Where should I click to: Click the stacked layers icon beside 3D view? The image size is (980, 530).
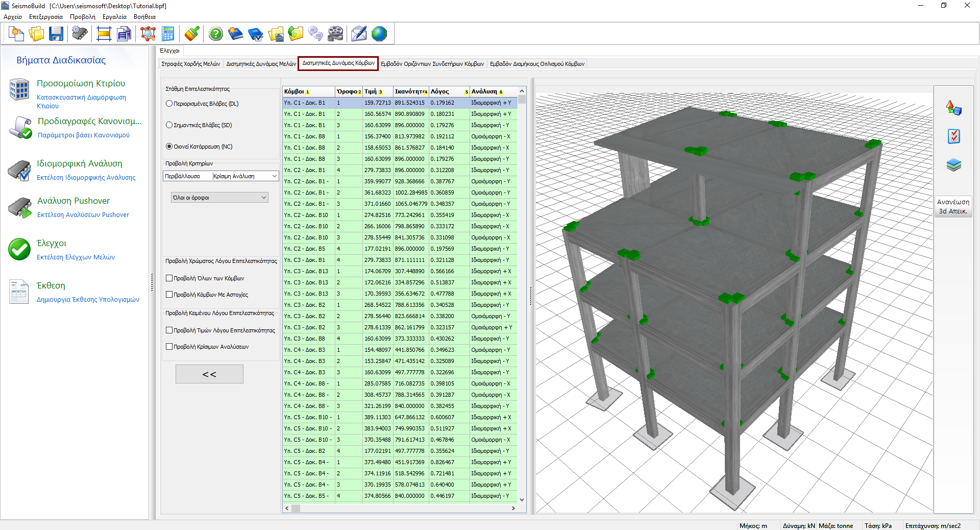pos(953,165)
